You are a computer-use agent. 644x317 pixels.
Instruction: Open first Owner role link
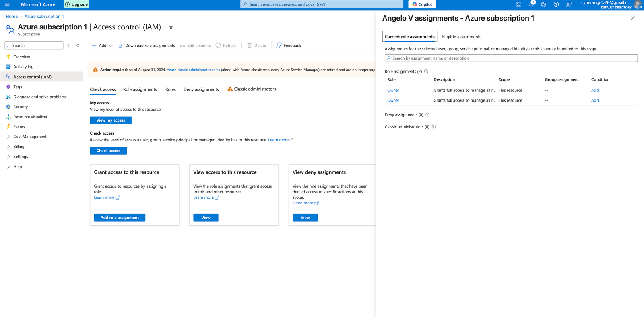(393, 90)
